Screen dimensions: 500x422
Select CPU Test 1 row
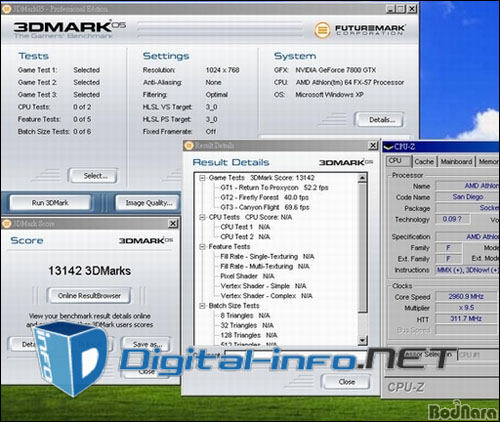245,227
